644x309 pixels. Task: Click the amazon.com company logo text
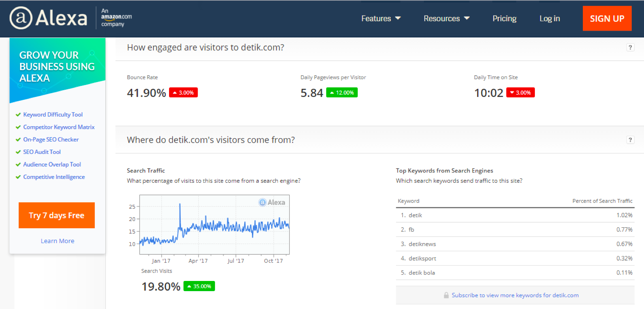coord(116,18)
